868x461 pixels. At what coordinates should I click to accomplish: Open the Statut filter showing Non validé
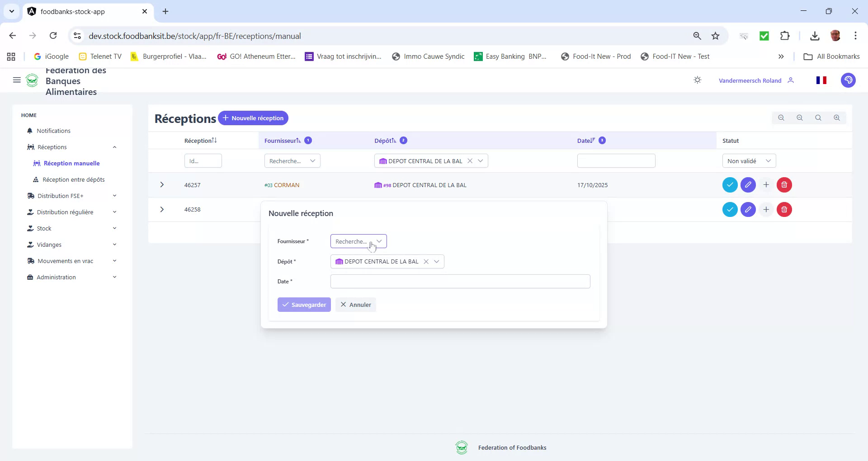tap(749, 160)
